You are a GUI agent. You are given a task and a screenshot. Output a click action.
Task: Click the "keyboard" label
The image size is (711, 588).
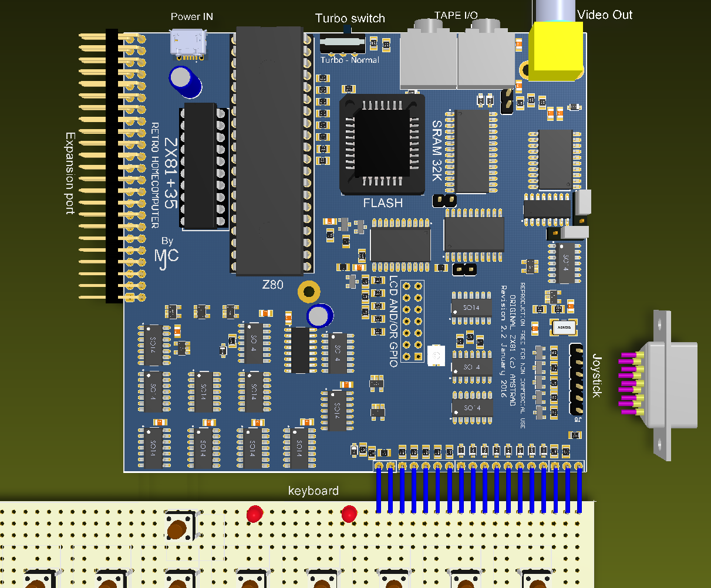(314, 491)
